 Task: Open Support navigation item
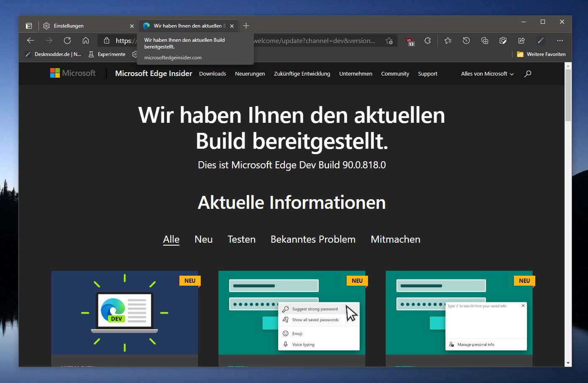point(428,74)
